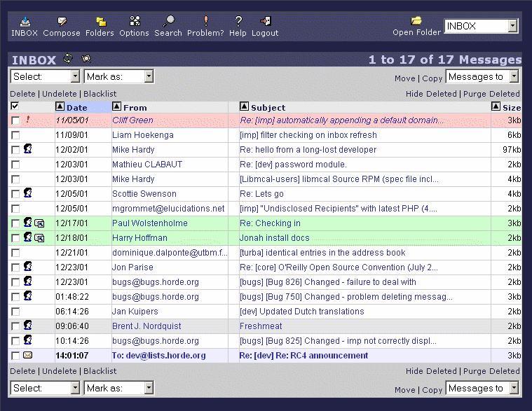Check the Mathieu CLABAUT message checkbox
The height and width of the screenshot is (411, 532).
(15, 165)
